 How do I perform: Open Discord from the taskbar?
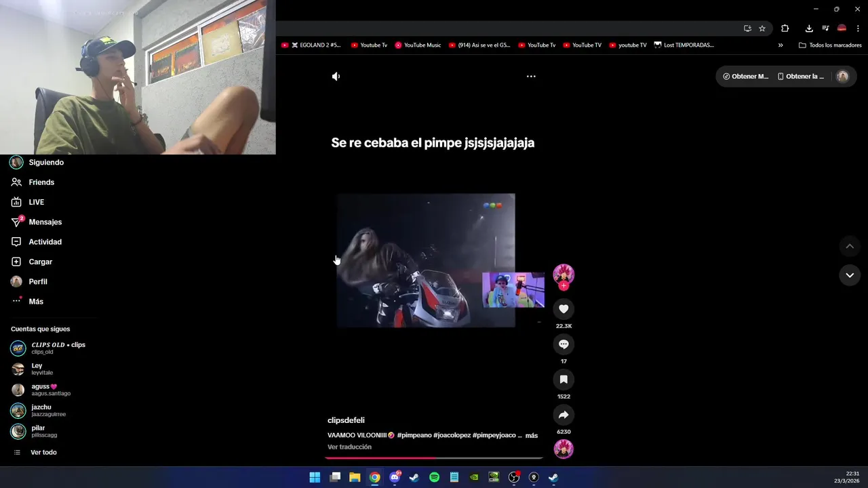tap(395, 477)
